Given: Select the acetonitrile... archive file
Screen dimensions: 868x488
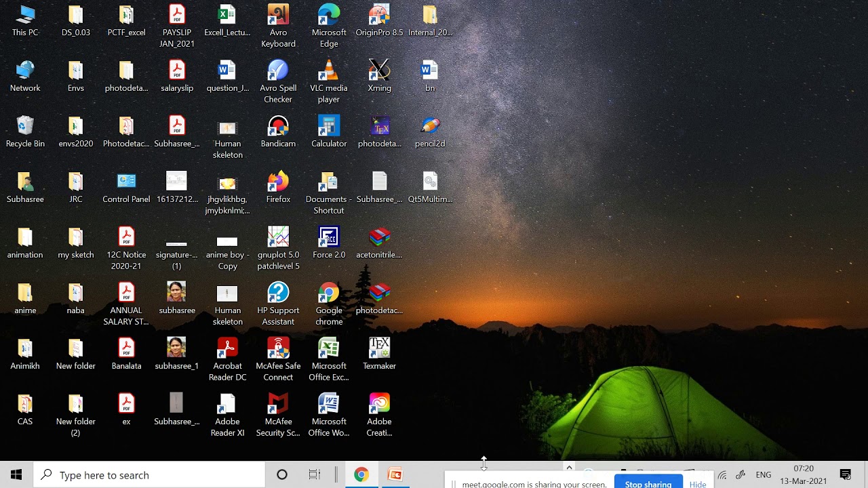Looking at the screenshot, I should pos(379,243).
